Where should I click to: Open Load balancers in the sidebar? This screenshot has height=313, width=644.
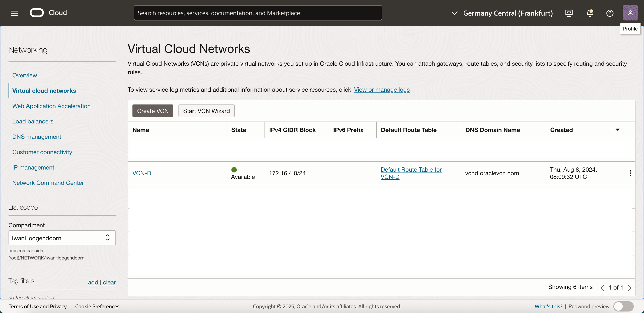[x=33, y=121]
